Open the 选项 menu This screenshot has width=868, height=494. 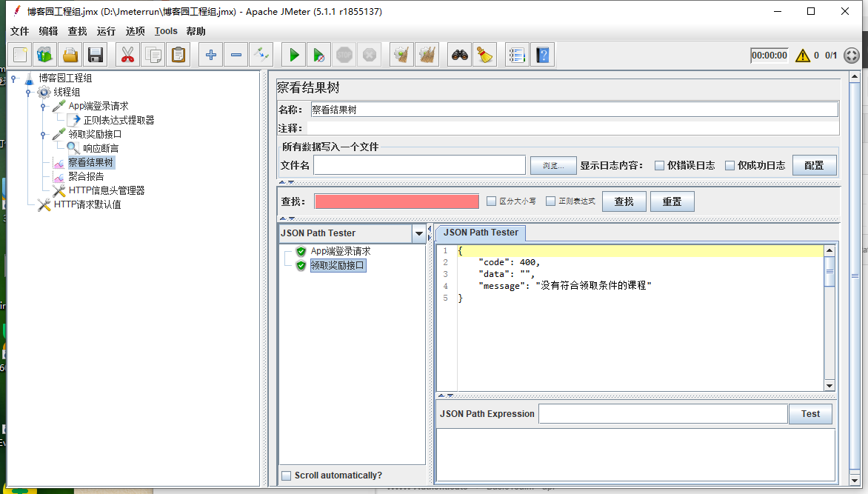point(135,31)
